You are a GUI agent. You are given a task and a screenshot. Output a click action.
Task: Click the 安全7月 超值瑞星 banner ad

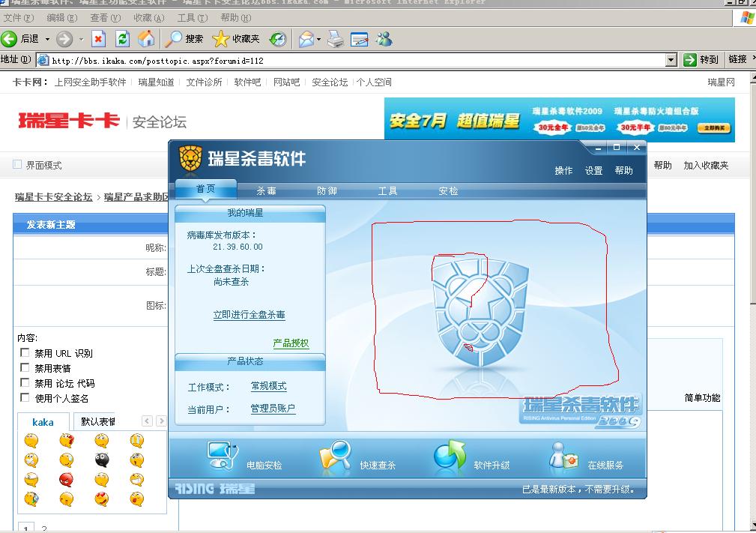click(x=559, y=120)
